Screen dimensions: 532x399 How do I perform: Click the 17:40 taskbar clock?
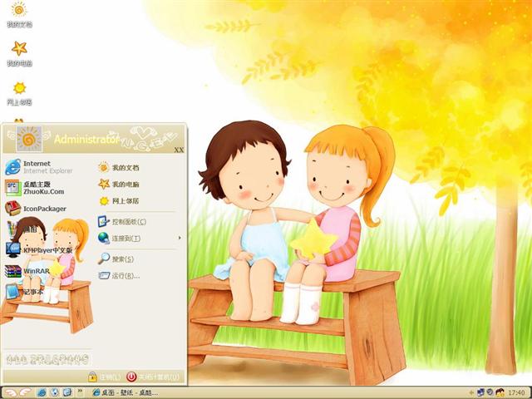(x=516, y=393)
